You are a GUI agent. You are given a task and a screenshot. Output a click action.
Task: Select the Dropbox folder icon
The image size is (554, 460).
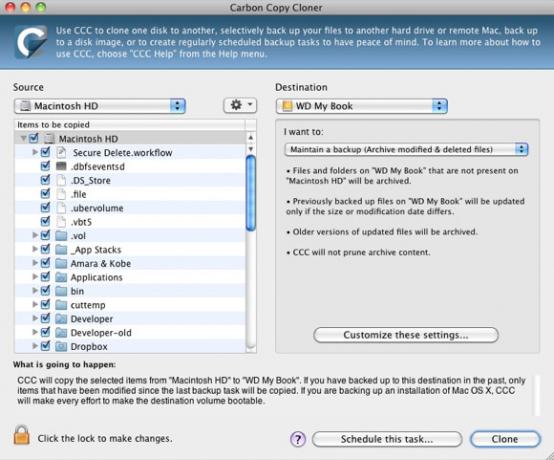(x=61, y=346)
